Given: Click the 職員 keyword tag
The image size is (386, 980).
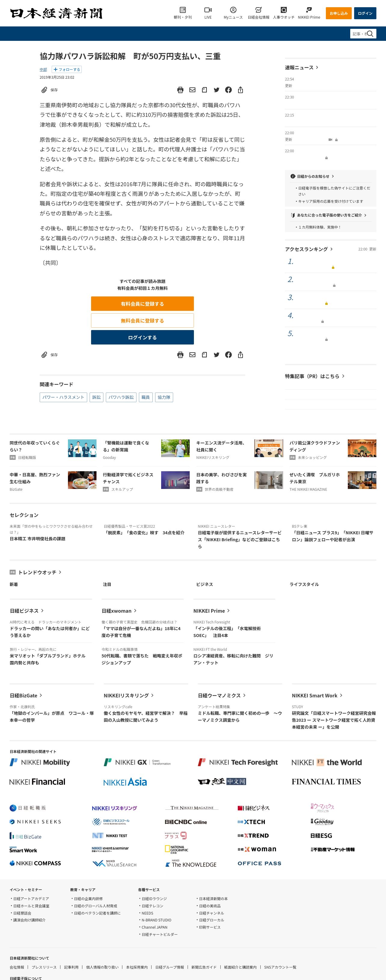Looking at the screenshot, I should click(x=146, y=397).
